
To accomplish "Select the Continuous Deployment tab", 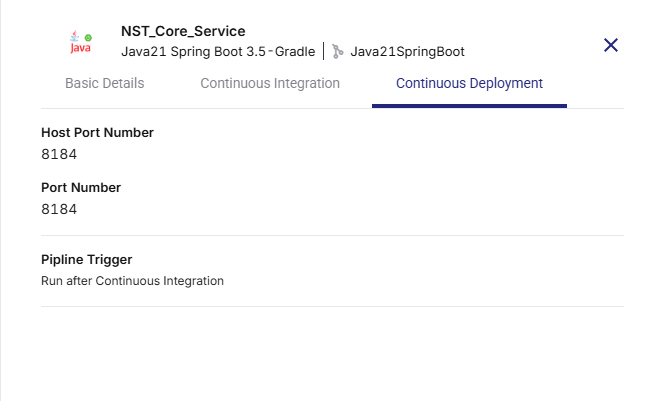I will (469, 83).
